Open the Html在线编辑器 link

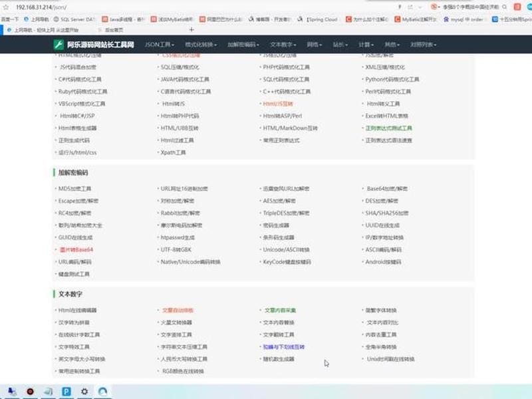[77, 310]
